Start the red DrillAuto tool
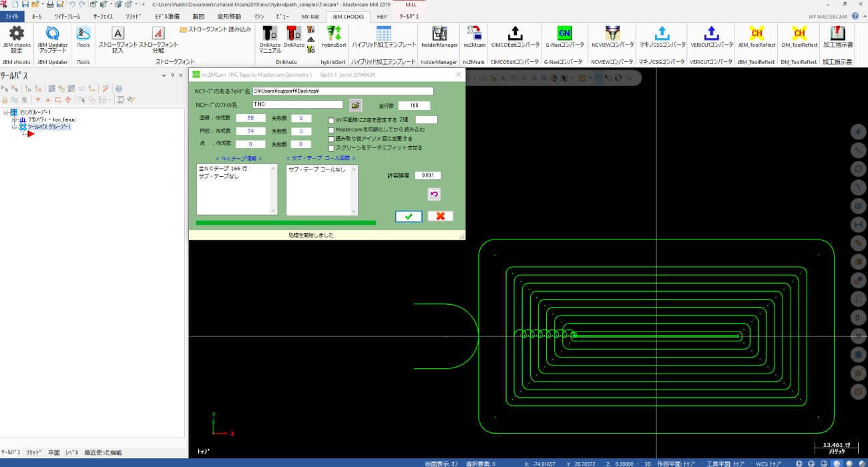 pos(294,37)
